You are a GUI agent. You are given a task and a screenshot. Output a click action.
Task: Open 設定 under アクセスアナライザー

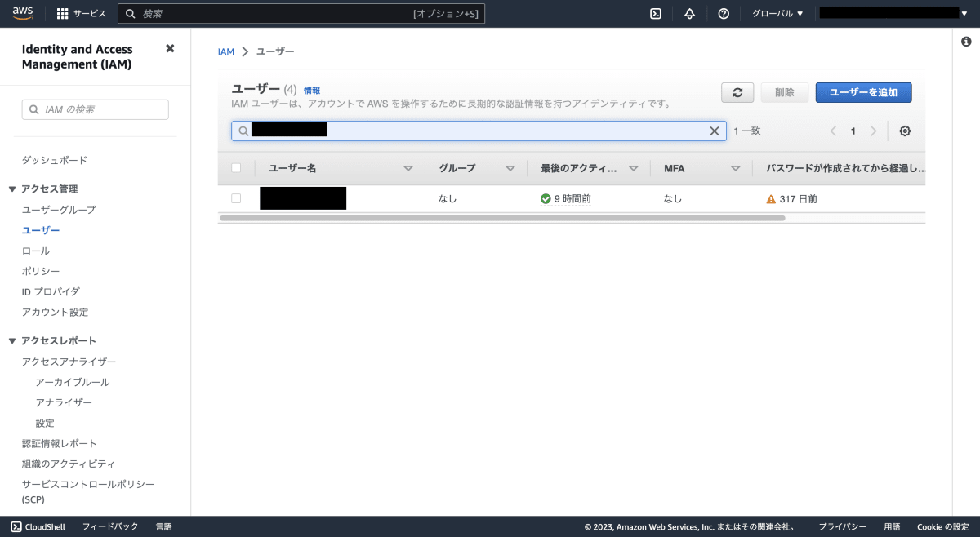[x=45, y=423]
